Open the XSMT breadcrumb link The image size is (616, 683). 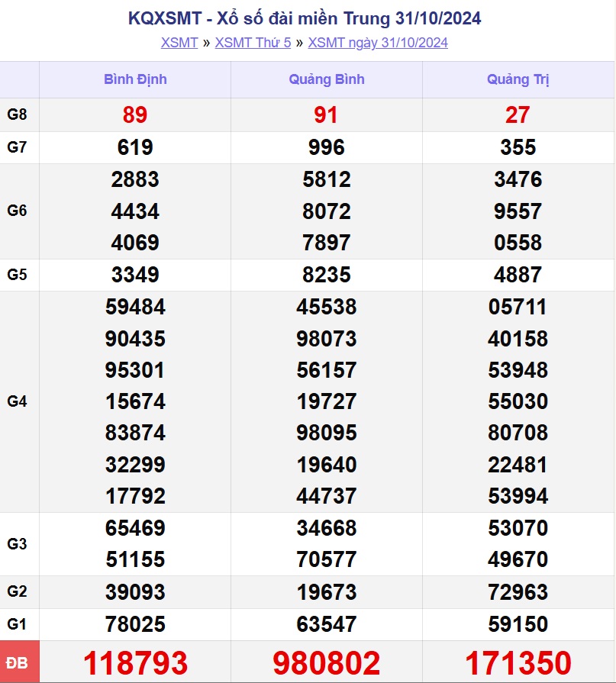click(179, 43)
